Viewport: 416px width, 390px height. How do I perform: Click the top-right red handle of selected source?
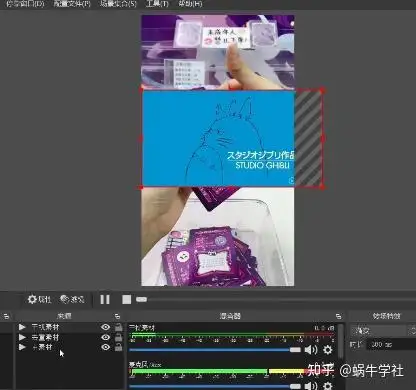[x=322, y=90]
